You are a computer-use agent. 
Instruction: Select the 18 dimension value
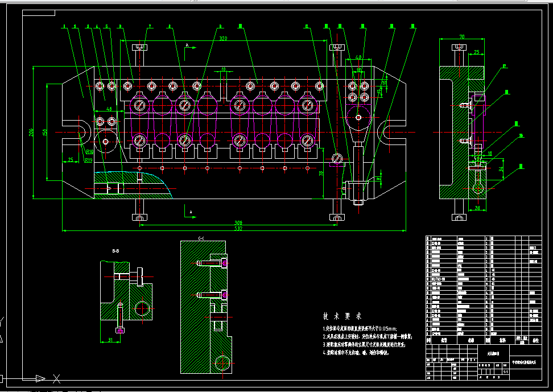(358, 70)
